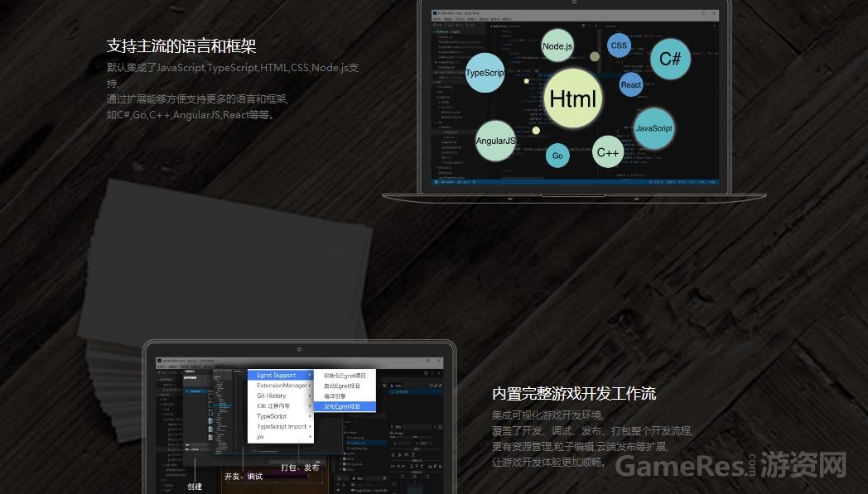The image size is (868, 494).
Task: Click the 支持主流的语言和框架 heading
Action: click(181, 46)
